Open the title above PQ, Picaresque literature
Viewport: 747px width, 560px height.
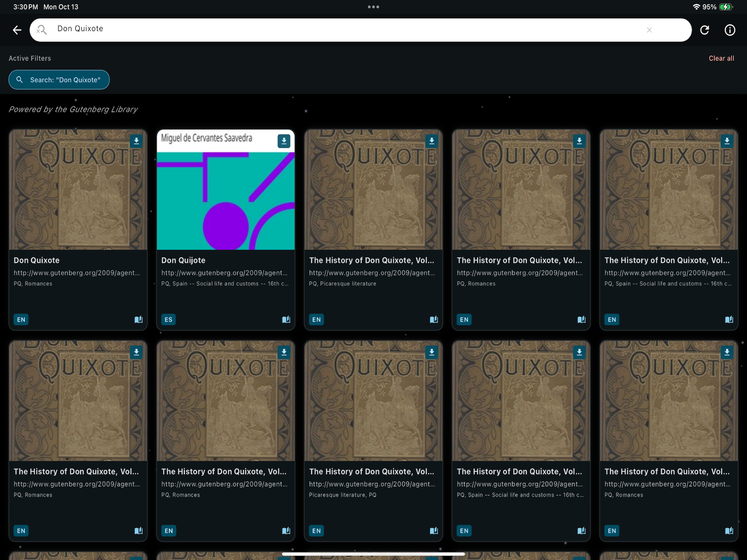click(x=372, y=260)
